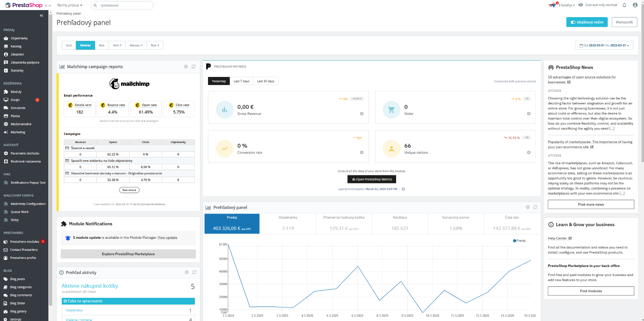Show info icon for Unique visitors
Screen dimensions: 644x321
pyautogui.click(x=529, y=152)
